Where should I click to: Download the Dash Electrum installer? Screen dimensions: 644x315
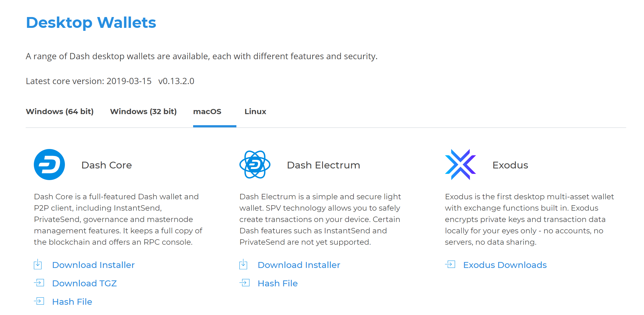(299, 265)
